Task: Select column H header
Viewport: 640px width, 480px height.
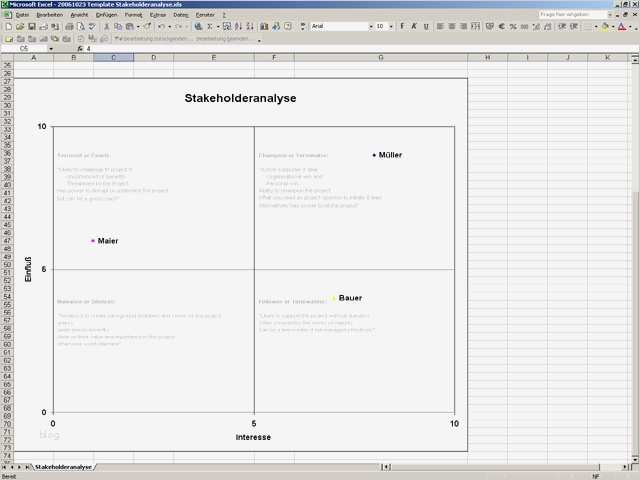Action: point(487,58)
